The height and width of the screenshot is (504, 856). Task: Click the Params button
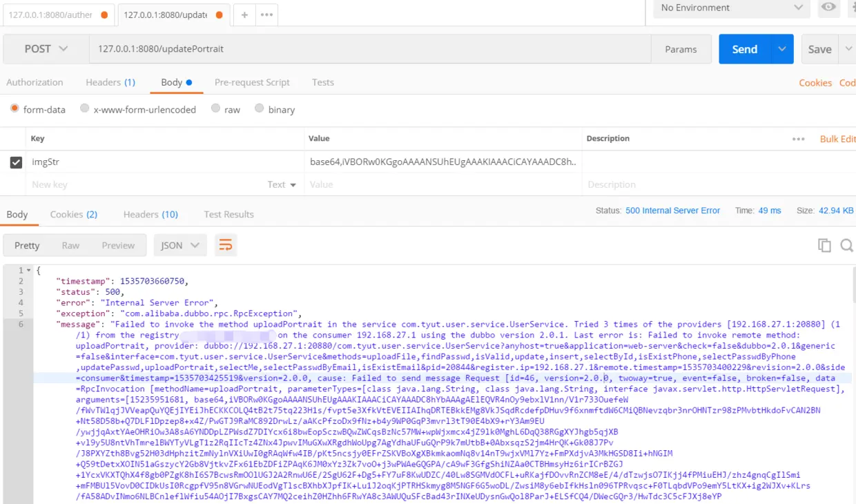pos(681,49)
